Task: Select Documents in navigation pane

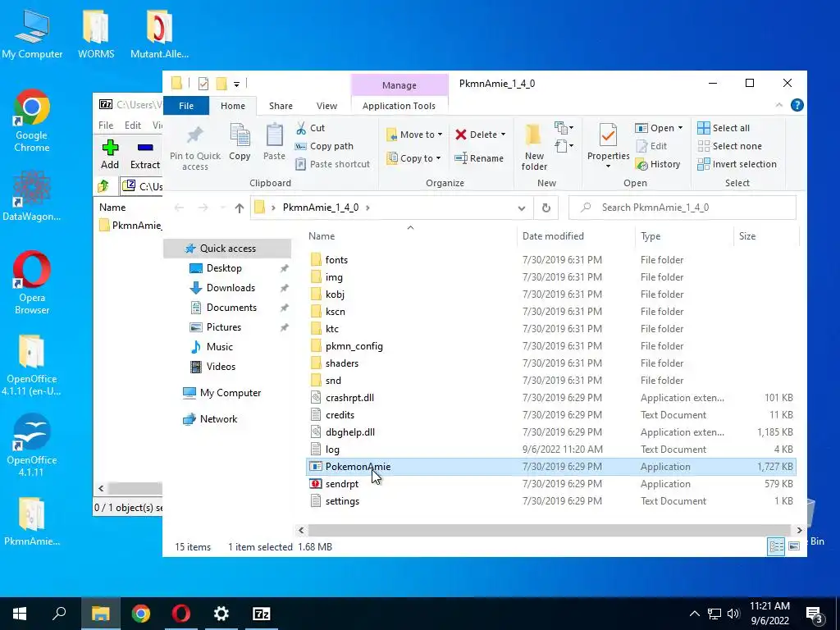Action: click(231, 308)
